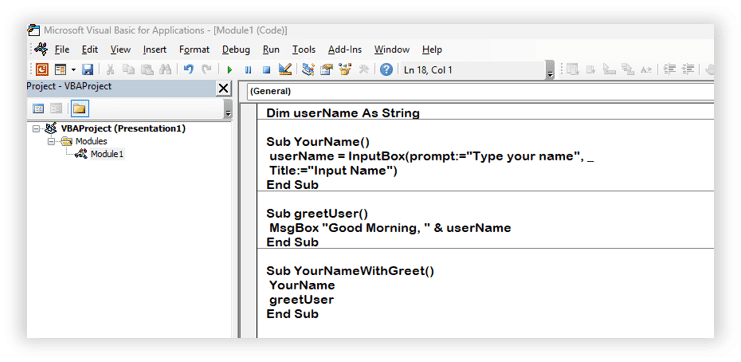This screenshot has width=741, height=362.
Task: Save the project with the floppy icon
Action: click(87, 70)
